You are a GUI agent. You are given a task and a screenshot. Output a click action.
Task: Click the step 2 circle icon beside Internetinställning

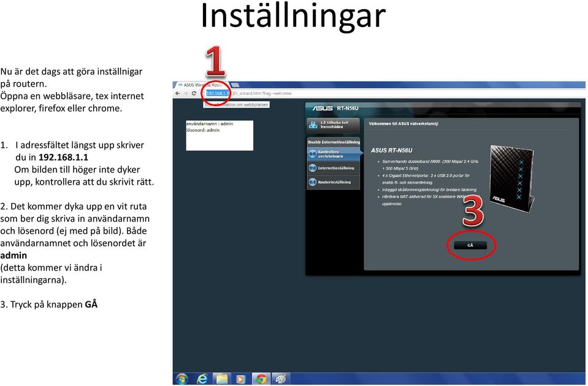click(312, 168)
